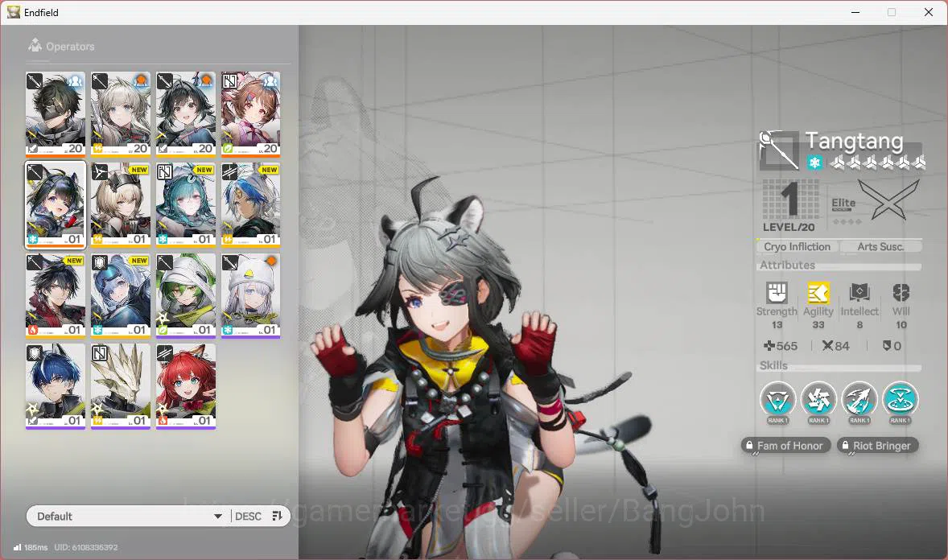Screen dimensions: 948x560
Task: Click the Strength fist icon
Action: pyautogui.click(x=777, y=293)
